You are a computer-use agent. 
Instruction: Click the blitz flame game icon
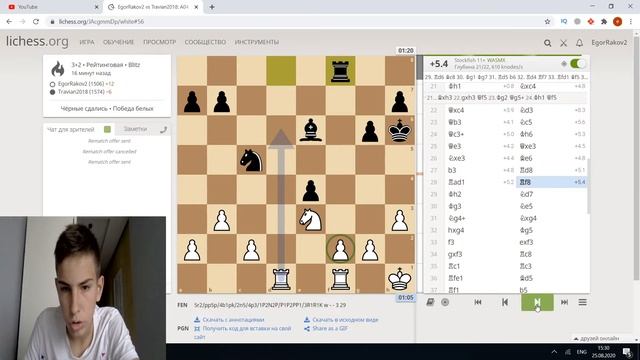point(58,69)
